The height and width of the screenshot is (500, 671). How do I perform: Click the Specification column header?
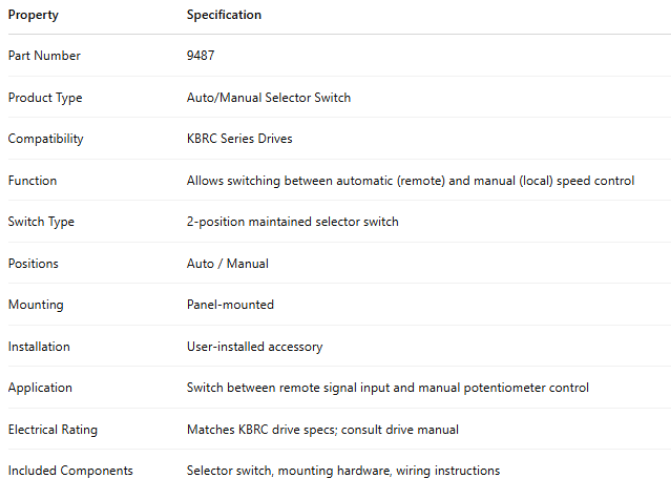click(x=224, y=15)
